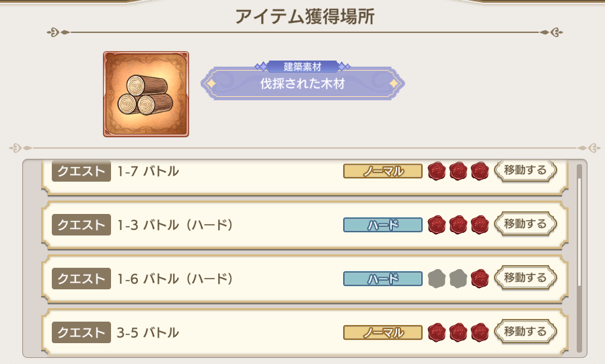This screenshot has height=364, width=605.
Task: Click the middle red seal on 3-5 battle
Action: (x=458, y=332)
